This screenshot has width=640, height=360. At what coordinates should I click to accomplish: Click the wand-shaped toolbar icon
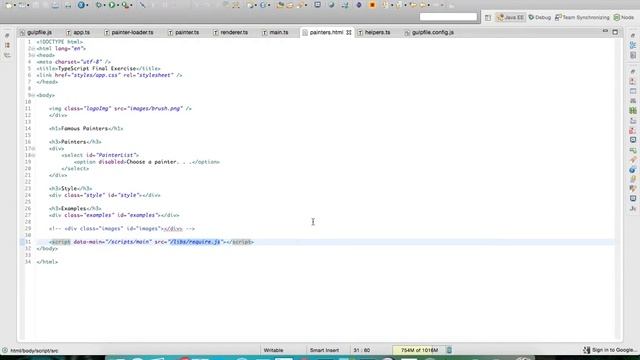[x=142, y=5]
